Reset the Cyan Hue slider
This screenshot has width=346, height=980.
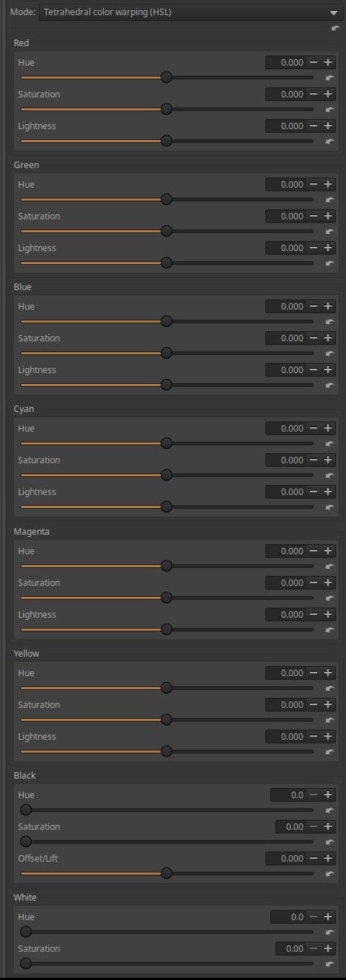pos(330,444)
